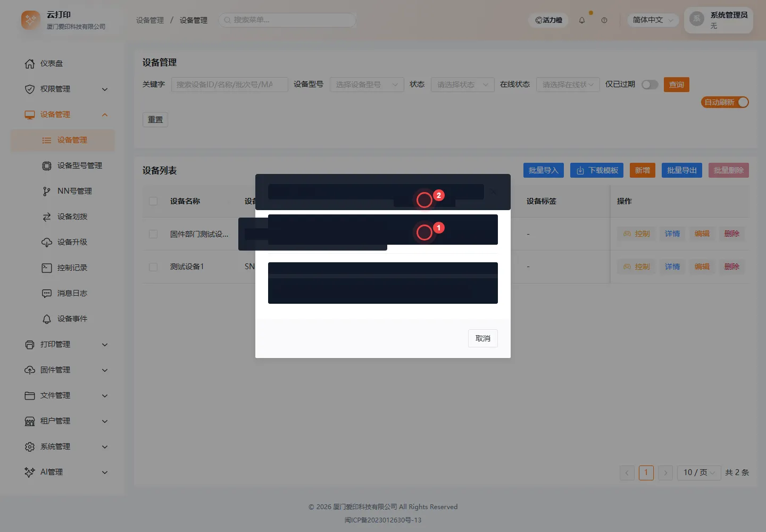Open the 活力橙 theme palette
The height and width of the screenshot is (532, 766).
click(548, 20)
